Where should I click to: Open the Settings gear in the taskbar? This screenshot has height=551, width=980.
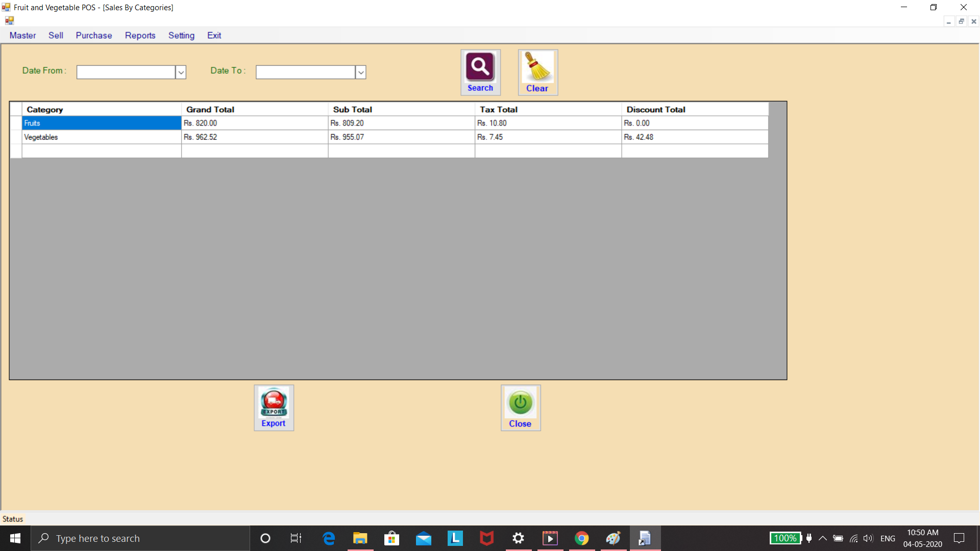pyautogui.click(x=518, y=538)
